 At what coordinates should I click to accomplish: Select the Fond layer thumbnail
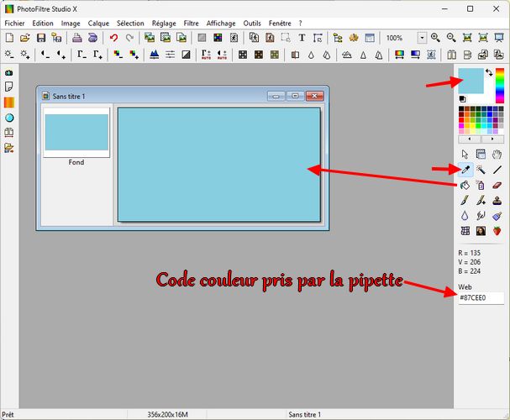(x=76, y=133)
